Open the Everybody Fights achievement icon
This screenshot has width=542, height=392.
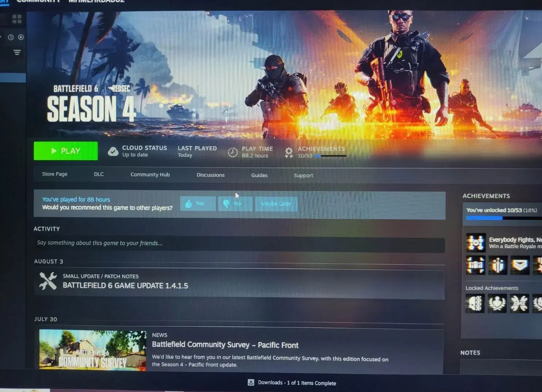coord(476,242)
